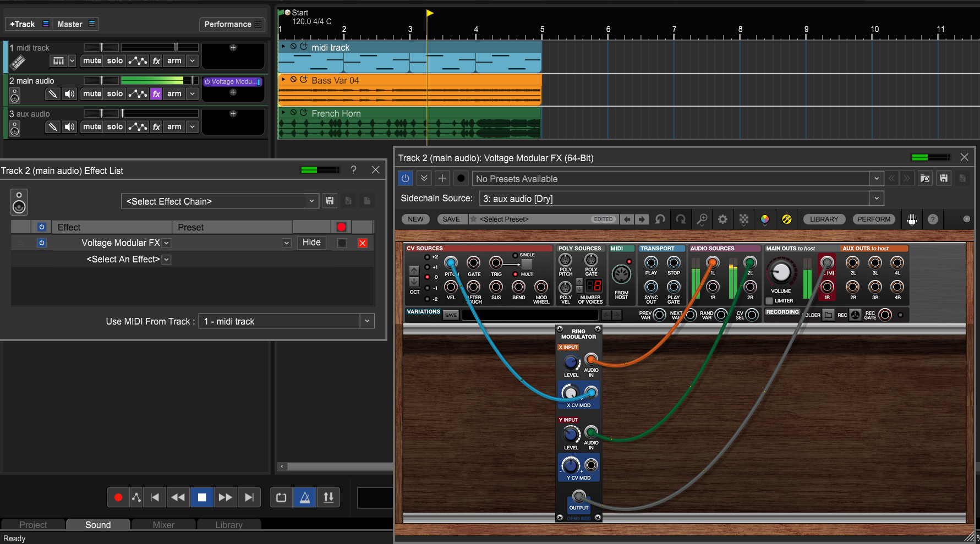The image size is (980, 544).
Task: Click rewind to start transport button
Action: pyautogui.click(x=155, y=497)
